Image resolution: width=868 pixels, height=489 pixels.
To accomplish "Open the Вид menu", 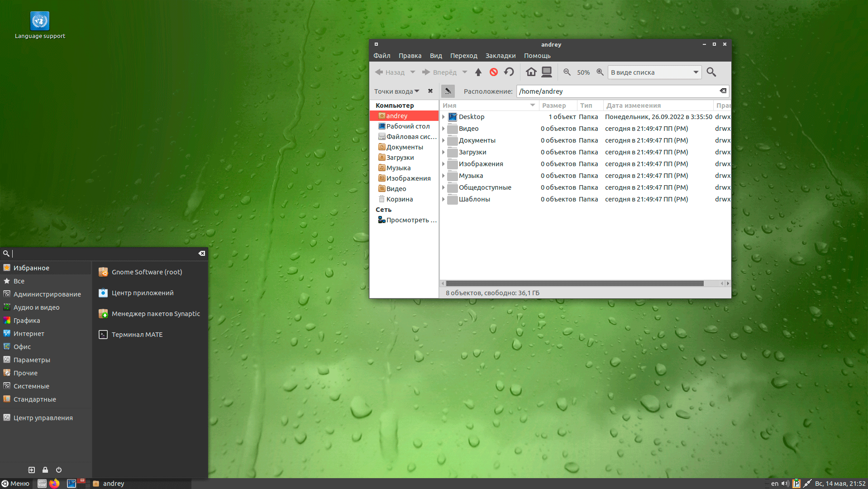I will point(435,56).
